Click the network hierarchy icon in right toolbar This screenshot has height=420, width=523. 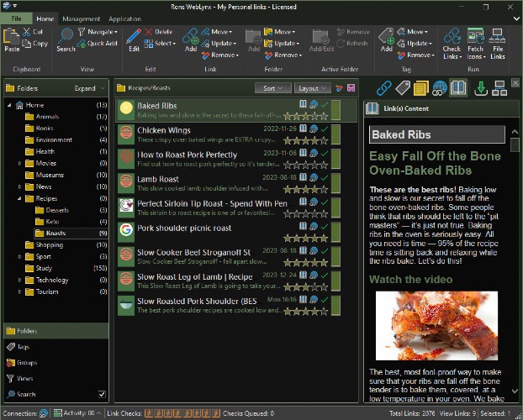click(x=499, y=89)
